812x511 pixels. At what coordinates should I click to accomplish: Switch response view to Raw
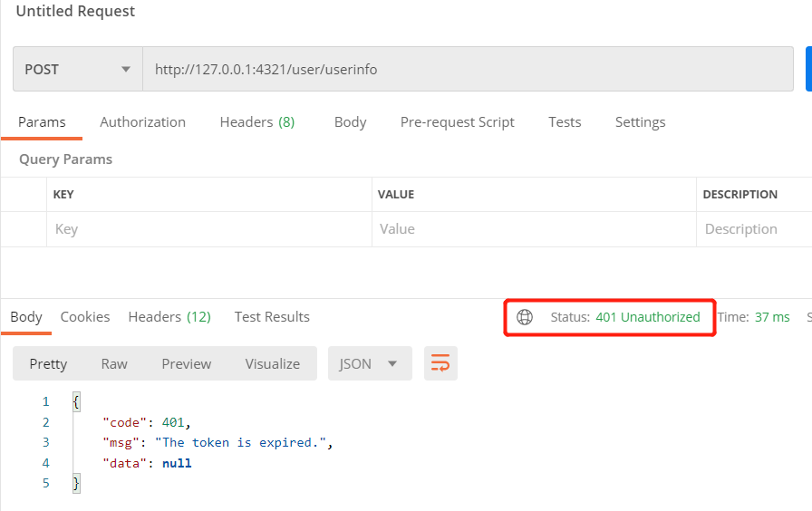tap(114, 363)
